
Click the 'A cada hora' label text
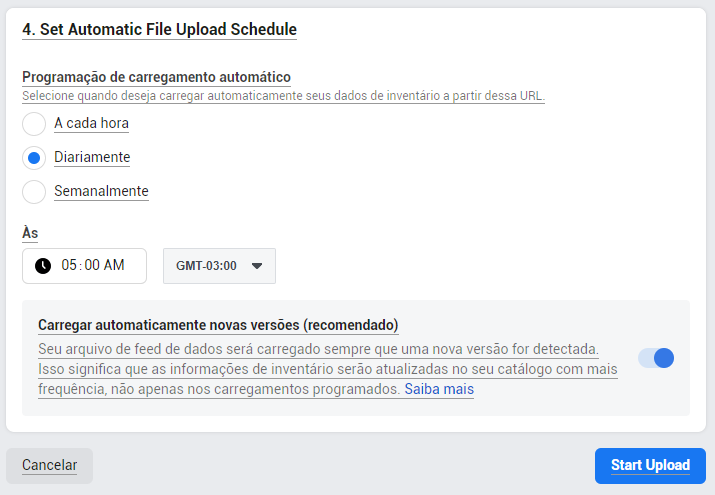click(91, 124)
